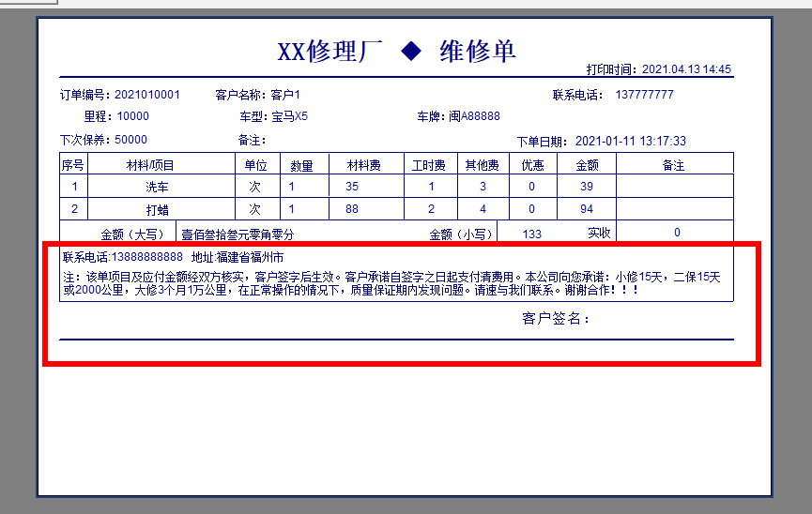
Task: Select the 客户签名： label
Action: pyautogui.click(x=556, y=318)
